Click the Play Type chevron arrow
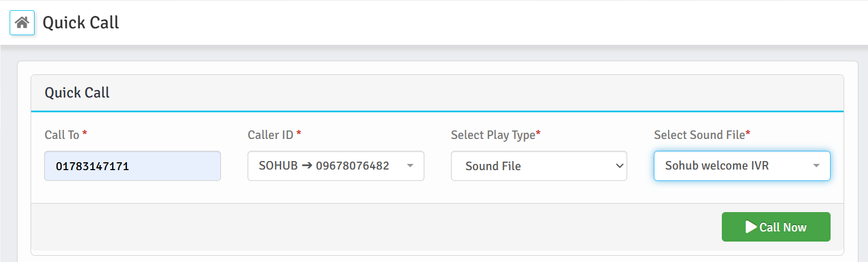The width and height of the screenshot is (868, 262). click(x=618, y=166)
